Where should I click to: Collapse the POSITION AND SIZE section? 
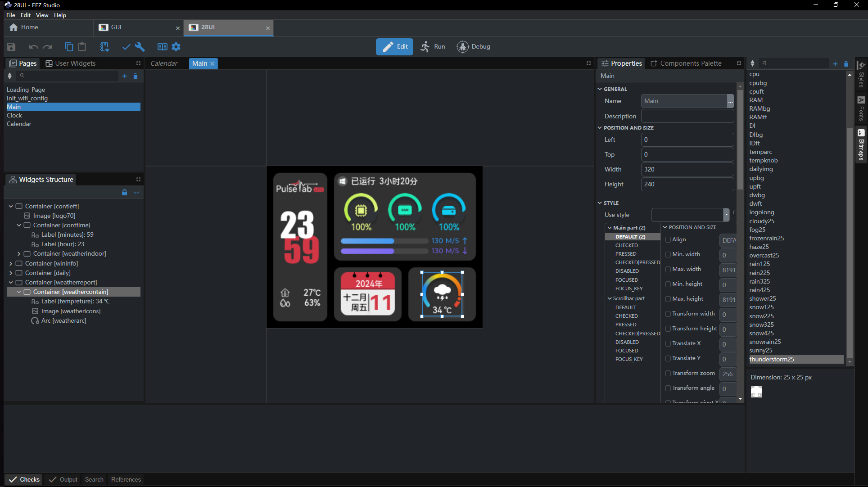[x=600, y=128]
